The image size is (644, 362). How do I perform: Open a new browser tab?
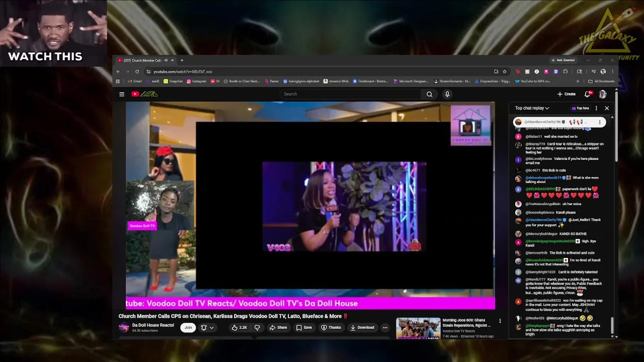182,60
